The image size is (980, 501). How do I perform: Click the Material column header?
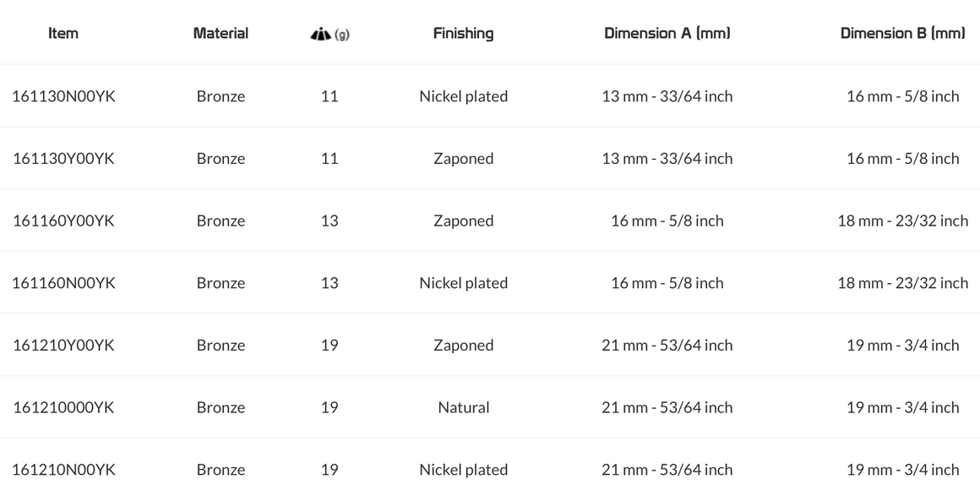click(x=220, y=34)
